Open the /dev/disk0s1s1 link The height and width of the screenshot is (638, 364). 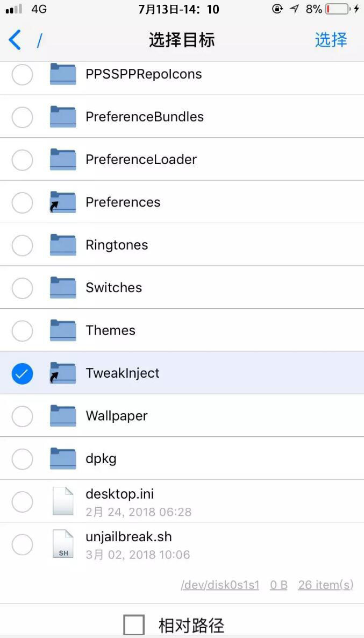(220, 585)
